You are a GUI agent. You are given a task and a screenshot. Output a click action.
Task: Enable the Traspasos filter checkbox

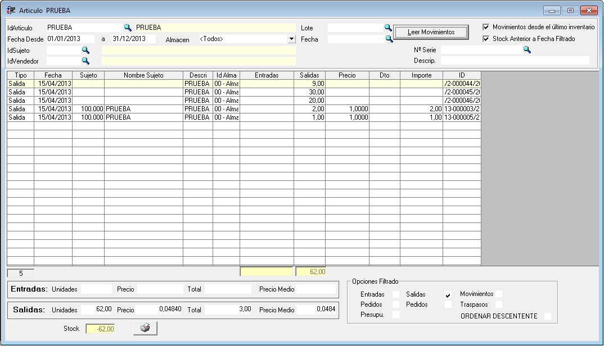(499, 304)
